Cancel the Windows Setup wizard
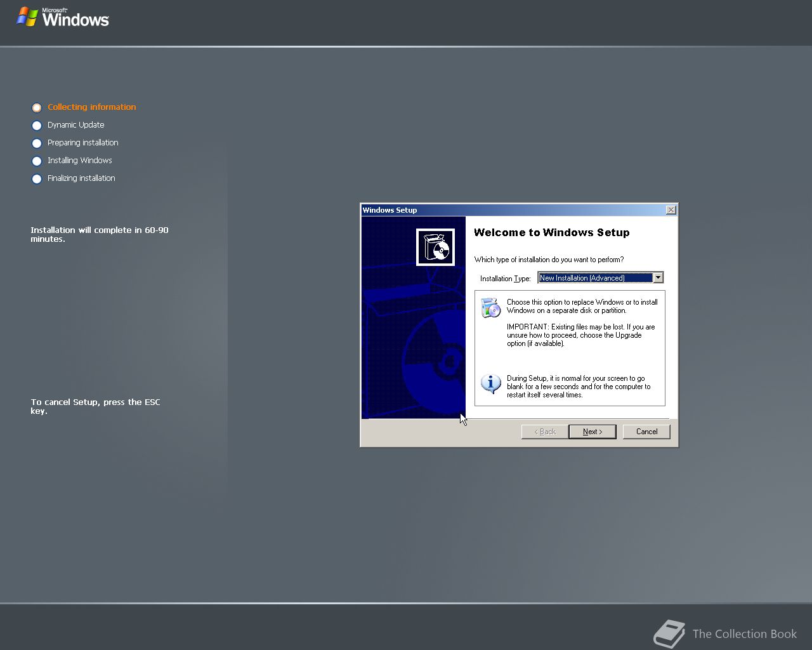The image size is (812, 650). [646, 432]
